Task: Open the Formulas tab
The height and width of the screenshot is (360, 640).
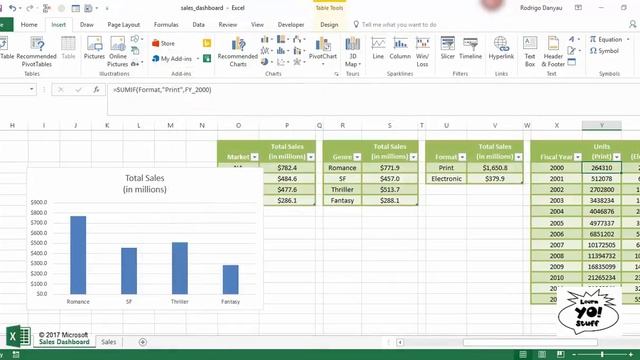Action: pos(166,24)
